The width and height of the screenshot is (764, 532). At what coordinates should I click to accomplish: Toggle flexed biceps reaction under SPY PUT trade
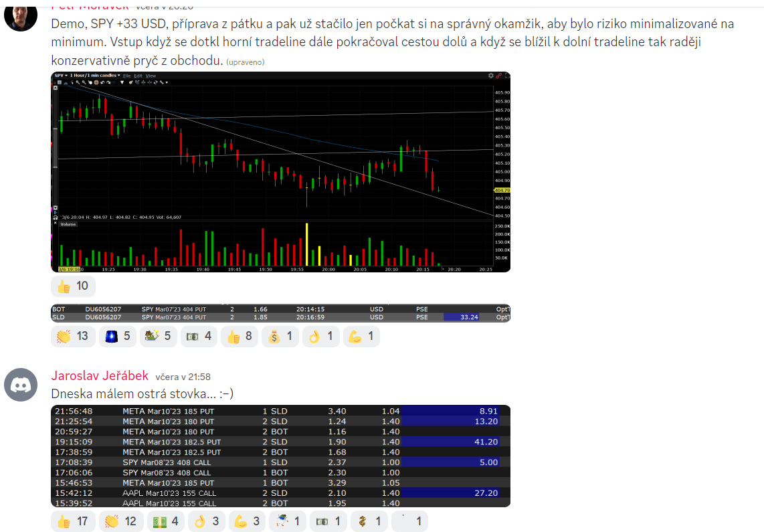[361, 336]
